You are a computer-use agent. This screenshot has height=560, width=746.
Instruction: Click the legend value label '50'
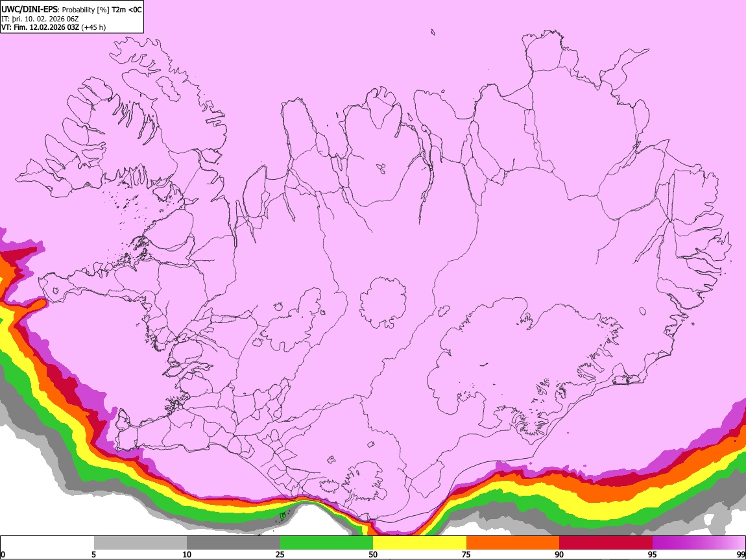373,555
